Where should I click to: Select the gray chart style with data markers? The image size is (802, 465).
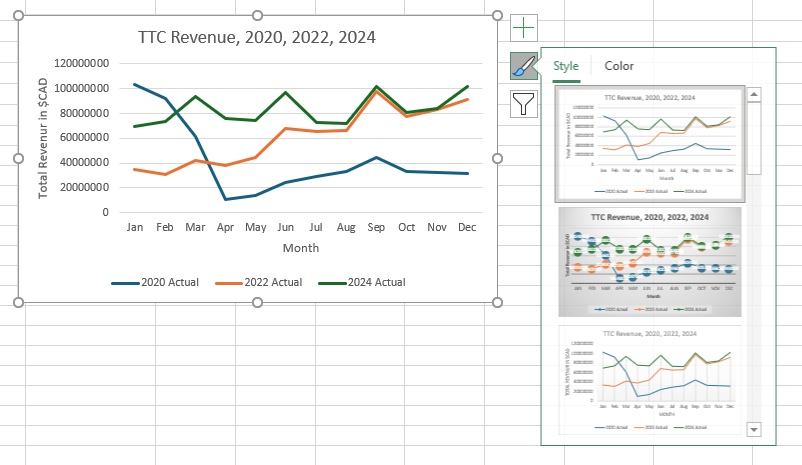pyautogui.click(x=650, y=262)
